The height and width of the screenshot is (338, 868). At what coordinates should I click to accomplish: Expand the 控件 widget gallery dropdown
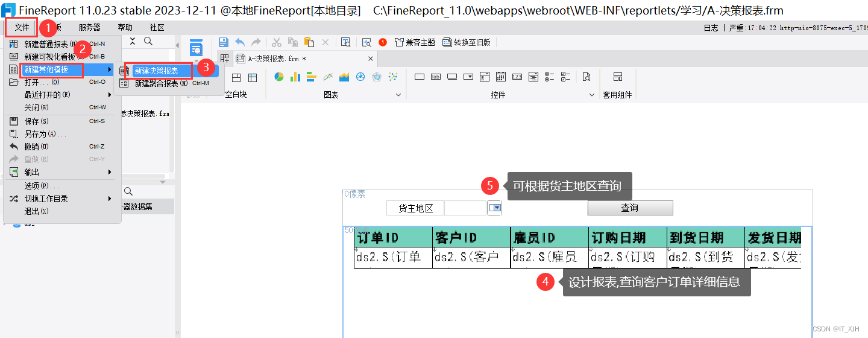click(x=592, y=95)
